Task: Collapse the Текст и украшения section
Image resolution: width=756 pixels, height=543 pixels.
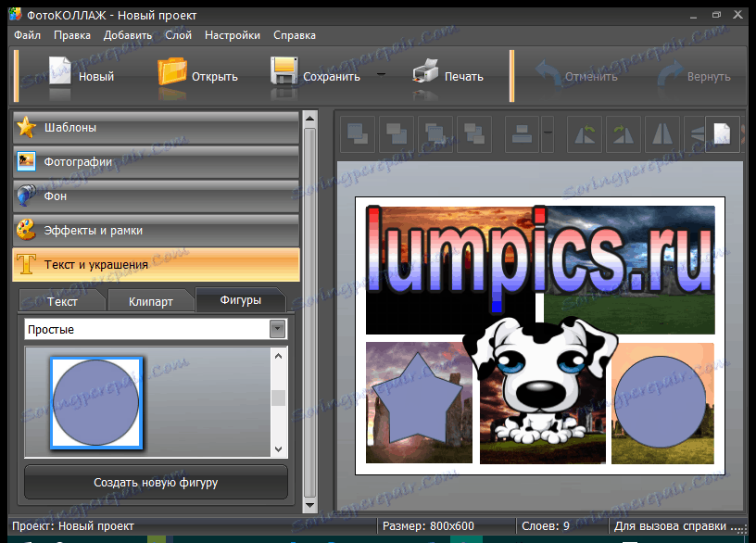Action: point(157,265)
